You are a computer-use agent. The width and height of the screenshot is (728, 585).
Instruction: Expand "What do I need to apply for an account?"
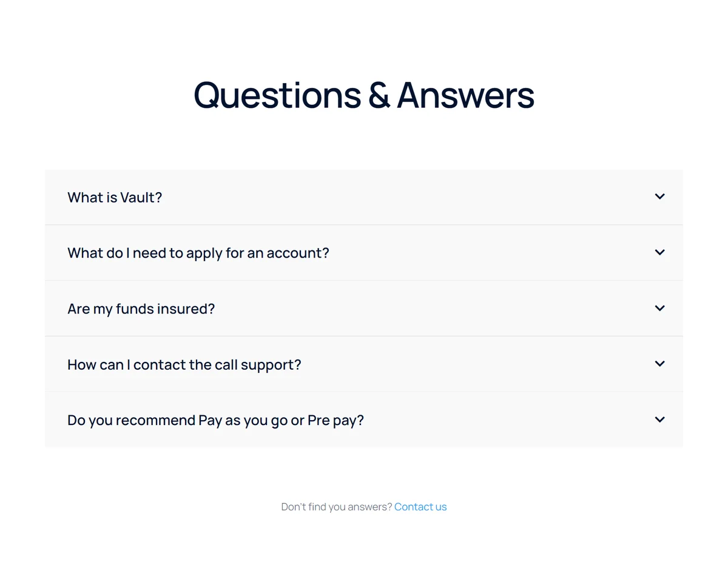point(198,253)
